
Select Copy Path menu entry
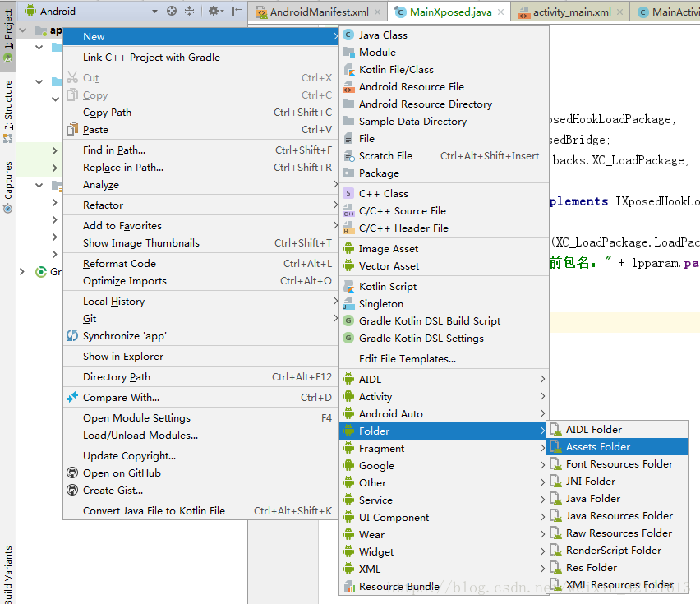[200, 112]
